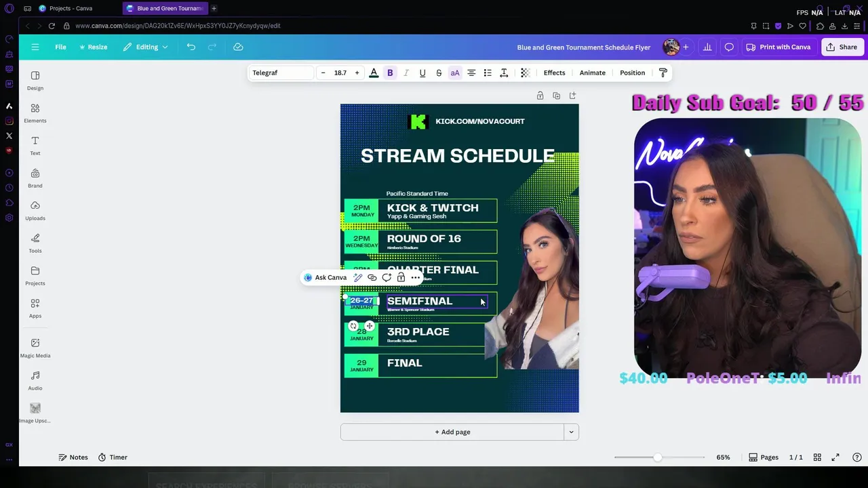Image resolution: width=868 pixels, height=488 pixels.
Task: Open the Text panel in sidebar
Action: coord(35,145)
